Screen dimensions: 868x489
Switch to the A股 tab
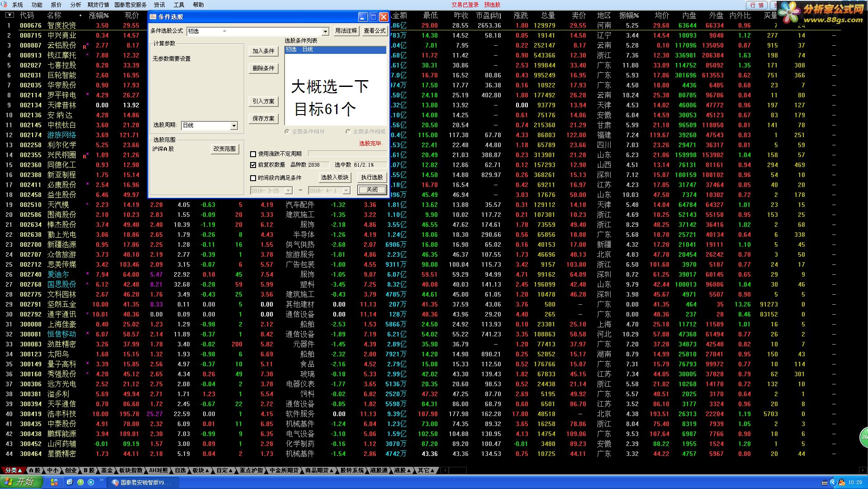click(x=35, y=470)
